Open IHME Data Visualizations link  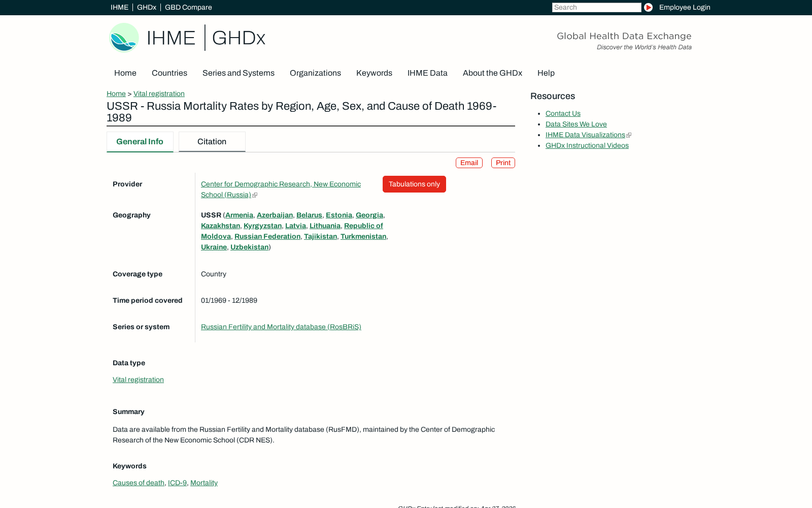tap(585, 135)
